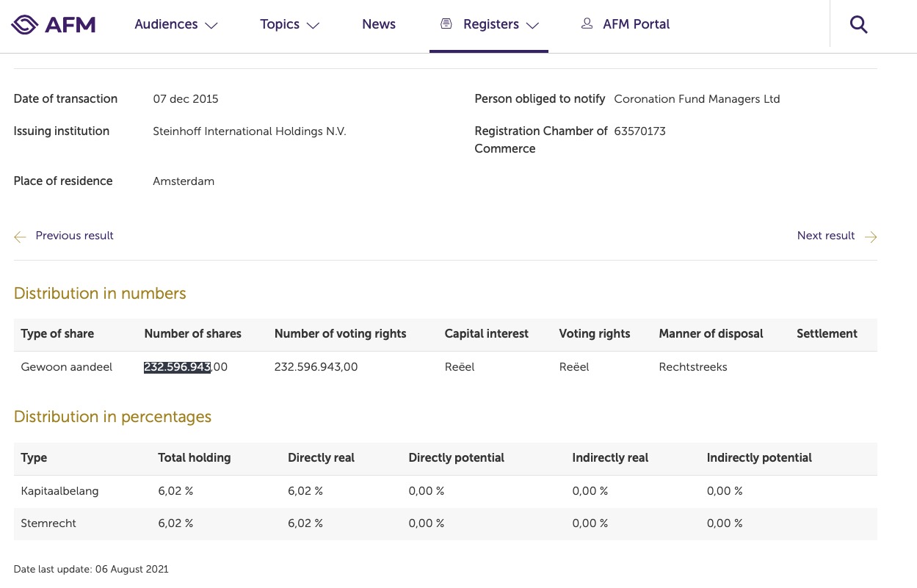Select the News menu item
Viewport: 917px width, 588px height.
(379, 23)
